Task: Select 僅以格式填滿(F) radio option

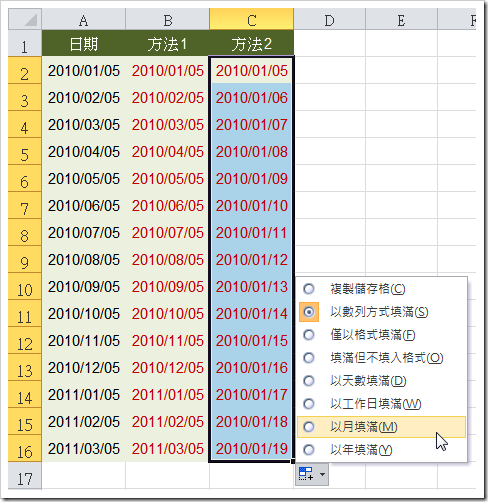Action: point(309,335)
